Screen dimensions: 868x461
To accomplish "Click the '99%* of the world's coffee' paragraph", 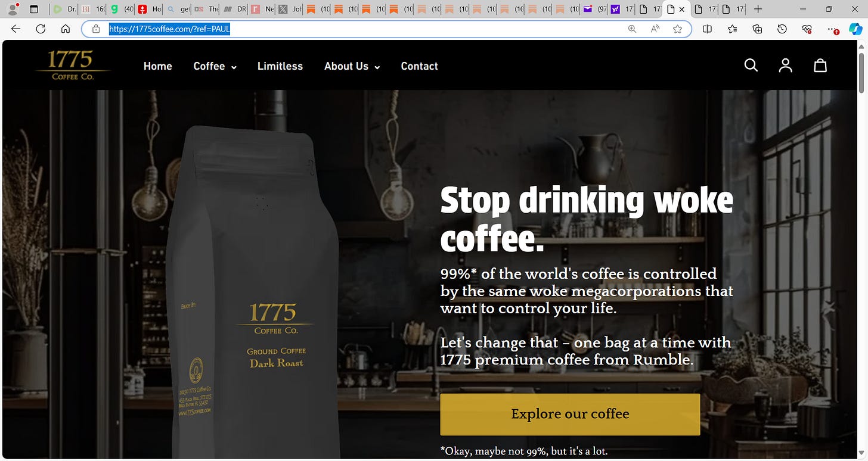I will (587, 291).
